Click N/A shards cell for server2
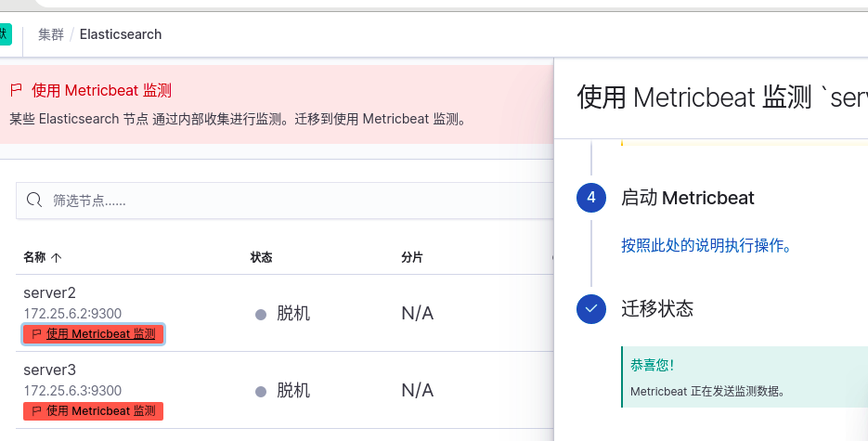 (x=418, y=314)
